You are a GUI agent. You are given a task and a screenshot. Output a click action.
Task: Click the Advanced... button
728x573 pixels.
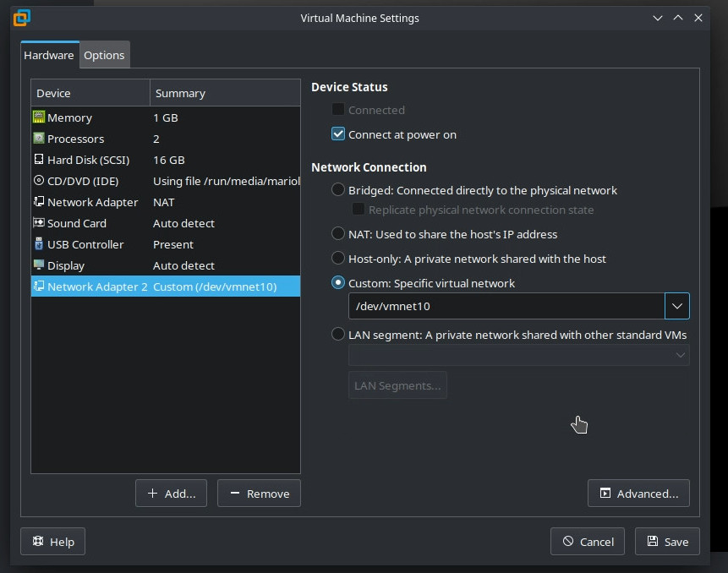click(638, 494)
